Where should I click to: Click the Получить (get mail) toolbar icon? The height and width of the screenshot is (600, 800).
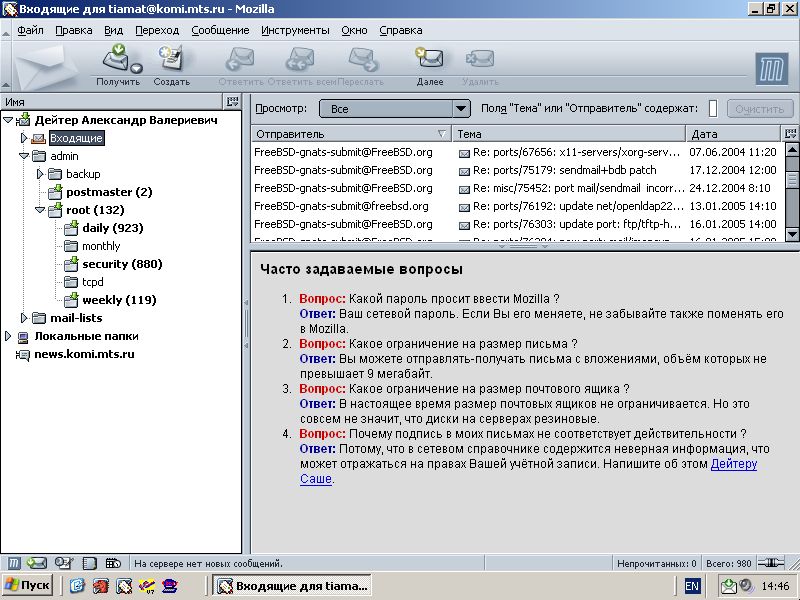pos(115,60)
